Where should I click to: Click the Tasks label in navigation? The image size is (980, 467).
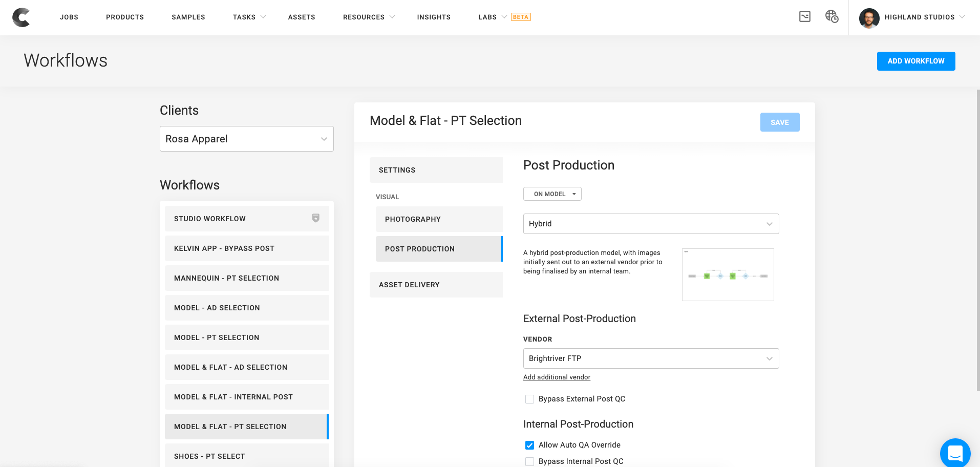coord(244,17)
